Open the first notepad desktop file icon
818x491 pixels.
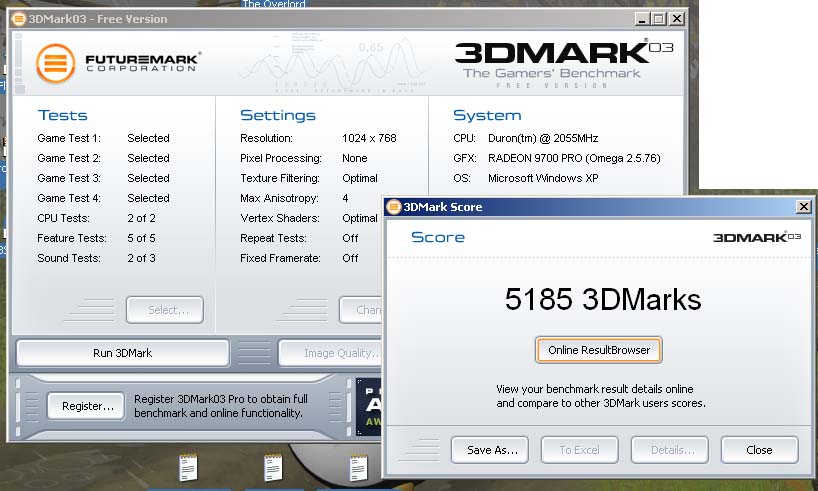pos(188,468)
